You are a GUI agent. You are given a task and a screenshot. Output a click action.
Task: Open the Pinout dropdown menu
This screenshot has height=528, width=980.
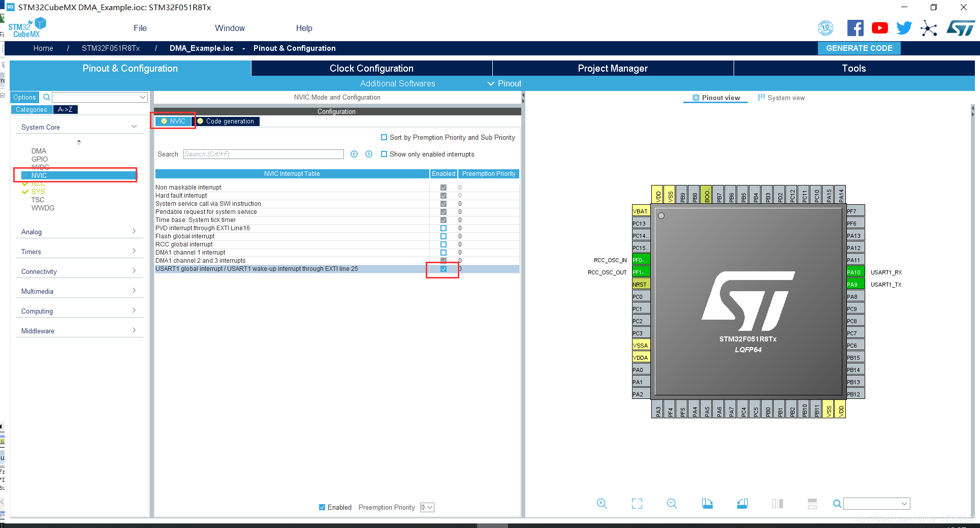tap(504, 83)
